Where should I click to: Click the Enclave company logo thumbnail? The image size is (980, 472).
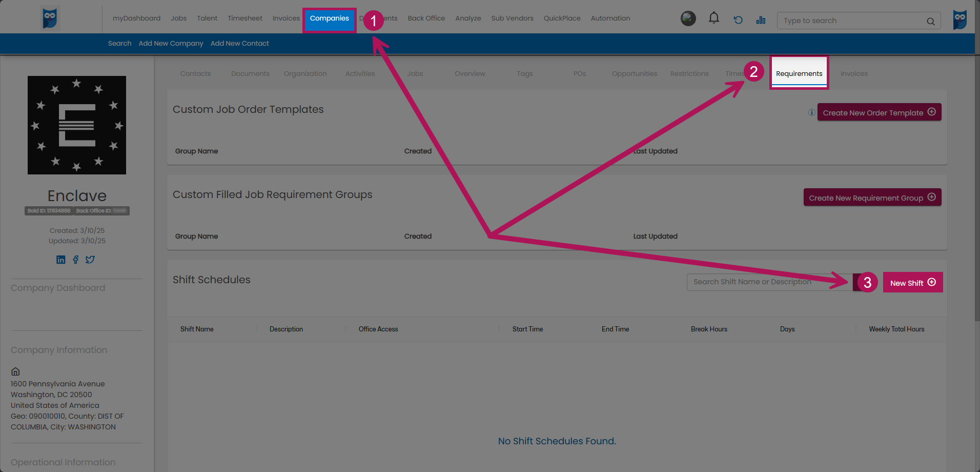(x=77, y=125)
